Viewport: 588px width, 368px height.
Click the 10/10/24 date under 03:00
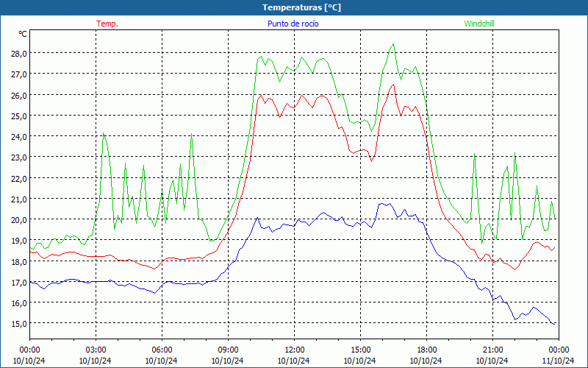click(x=96, y=361)
